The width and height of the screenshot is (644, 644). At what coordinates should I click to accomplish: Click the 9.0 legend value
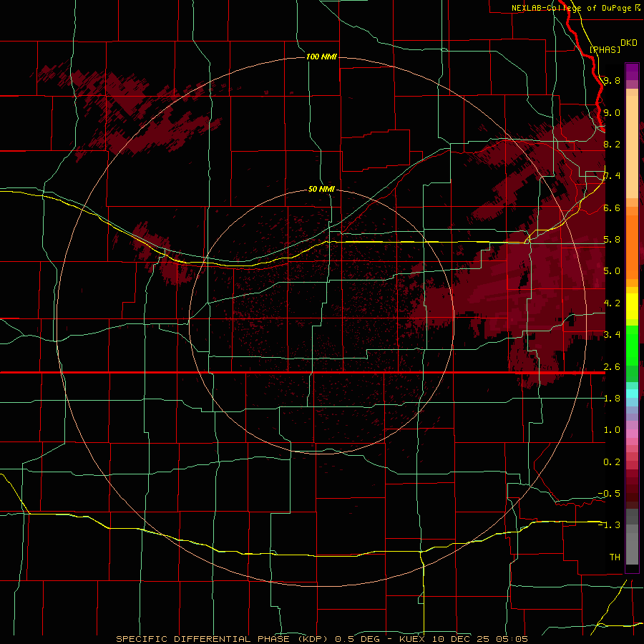(x=612, y=112)
